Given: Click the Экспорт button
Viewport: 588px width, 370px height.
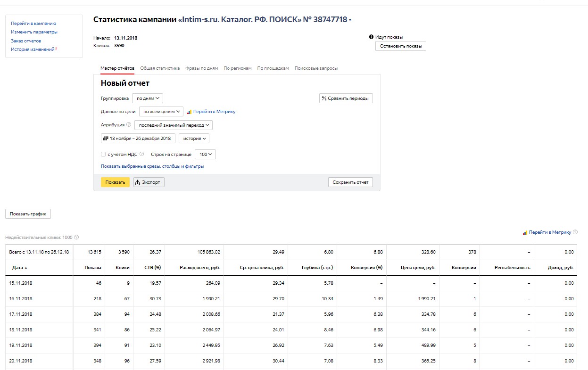Looking at the screenshot, I should [149, 182].
